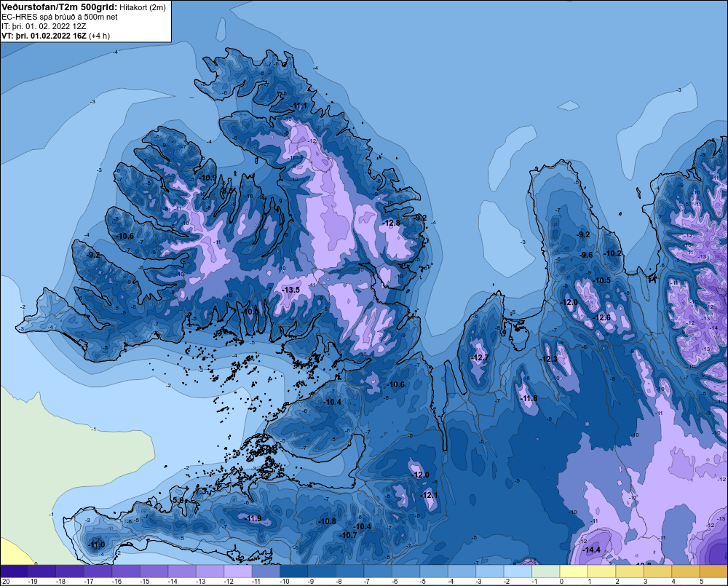728x586 pixels.
Task: Click the -11.8 temperature value on the map
Action: click(x=529, y=398)
